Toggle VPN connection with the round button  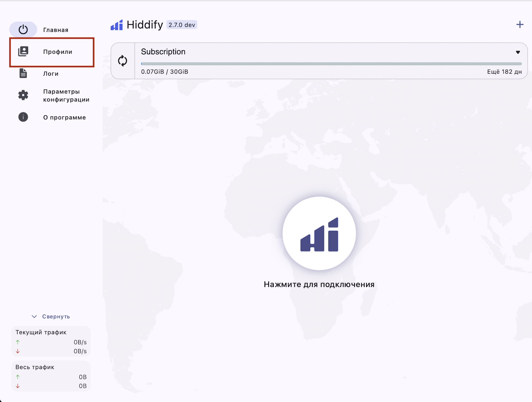point(319,233)
